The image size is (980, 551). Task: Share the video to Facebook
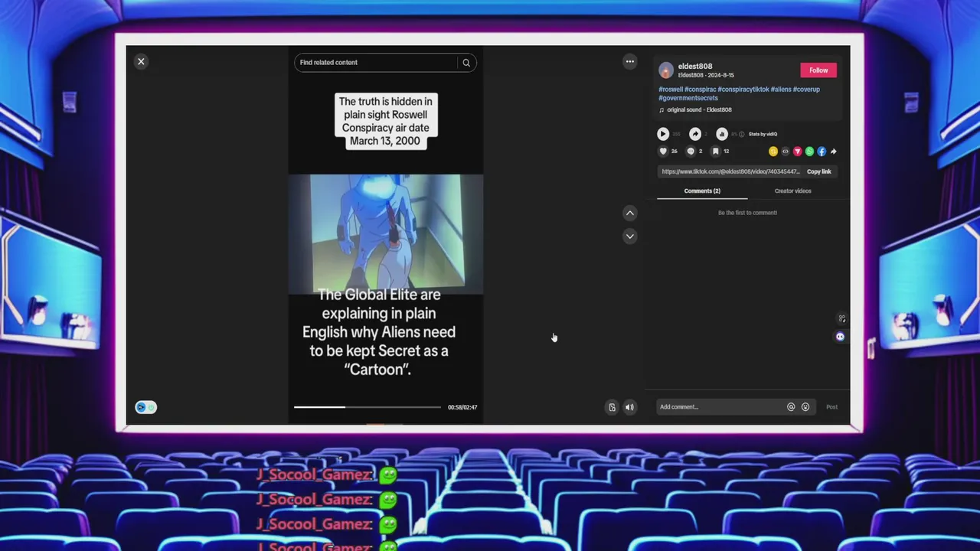(822, 152)
